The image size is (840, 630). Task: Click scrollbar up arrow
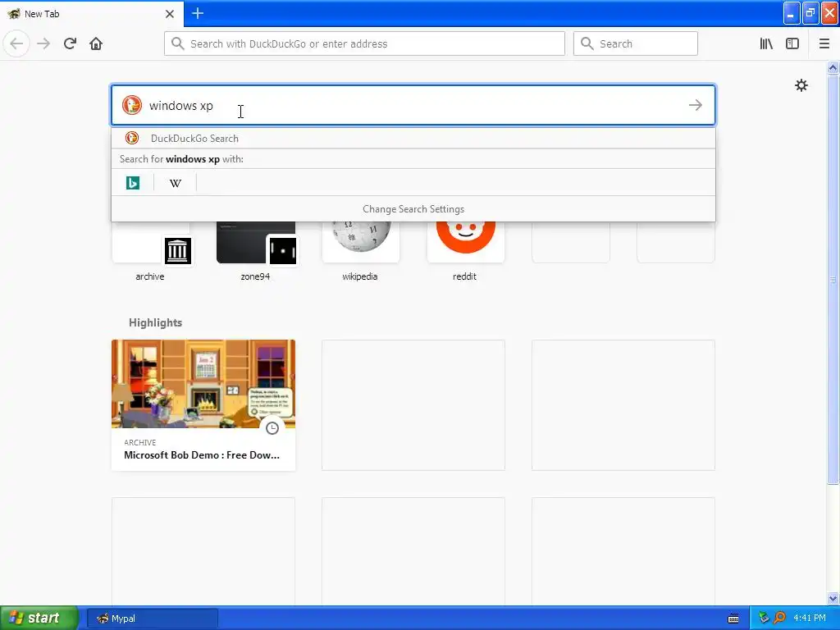click(833, 67)
